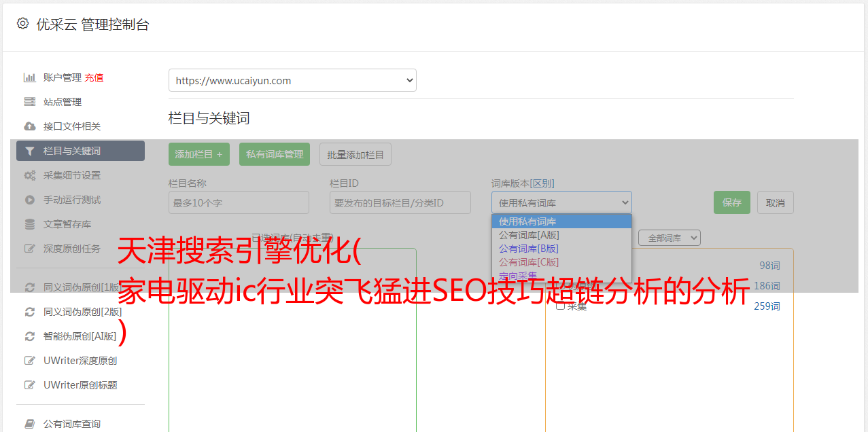Image resolution: width=868 pixels, height=432 pixels.
Task: Select 定向采集 option in the dropdown list
Action: [561, 276]
